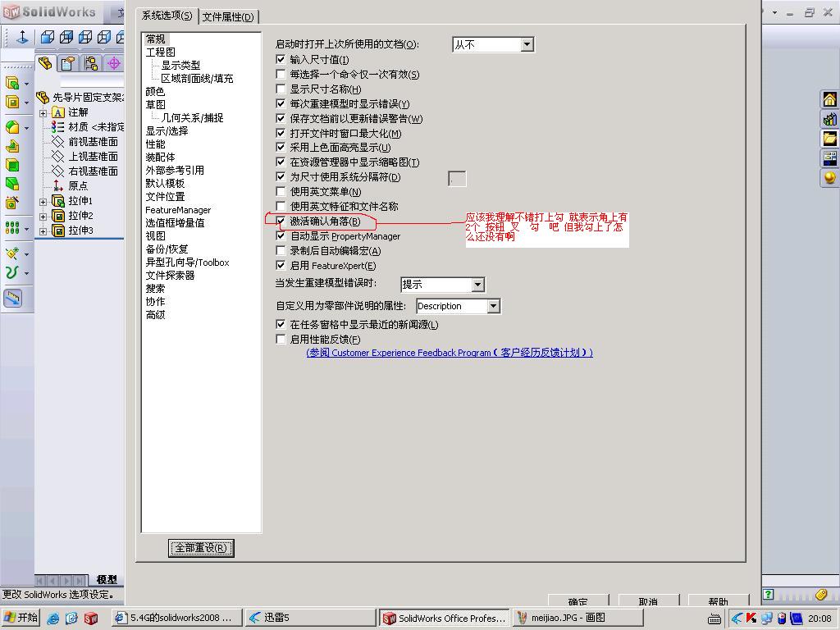Switch to the 文件属性 tab
840x630 pixels.
229,16
